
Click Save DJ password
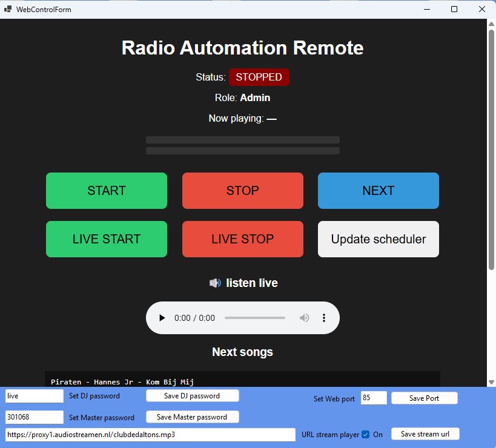coord(193,396)
